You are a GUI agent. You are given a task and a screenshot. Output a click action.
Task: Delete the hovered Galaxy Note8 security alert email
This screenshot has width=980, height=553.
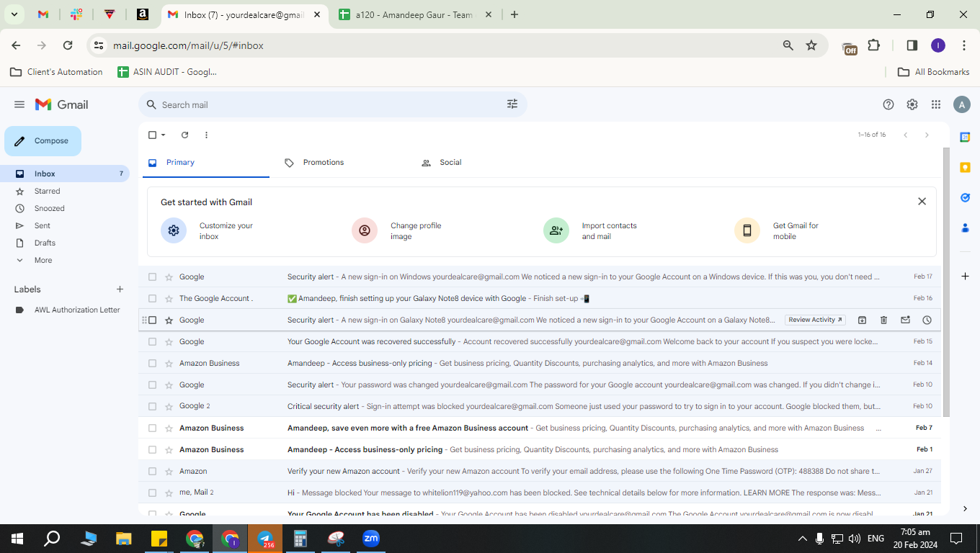(883, 320)
